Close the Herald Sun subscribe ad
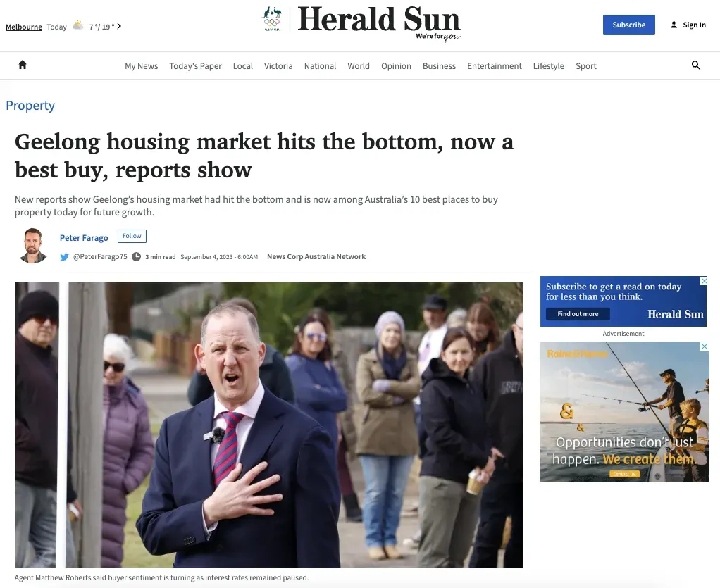 [x=703, y=280]
